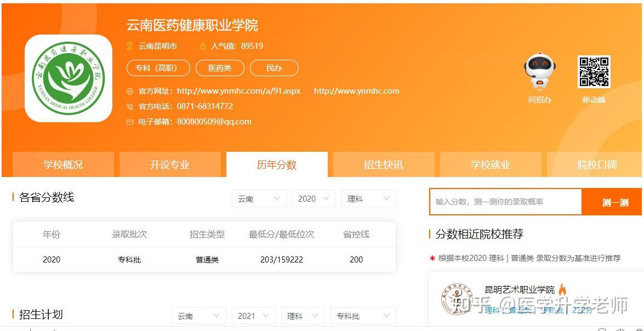Click the 专科批 cell in the score table
The image size is (644, 331).
point(129,260)
